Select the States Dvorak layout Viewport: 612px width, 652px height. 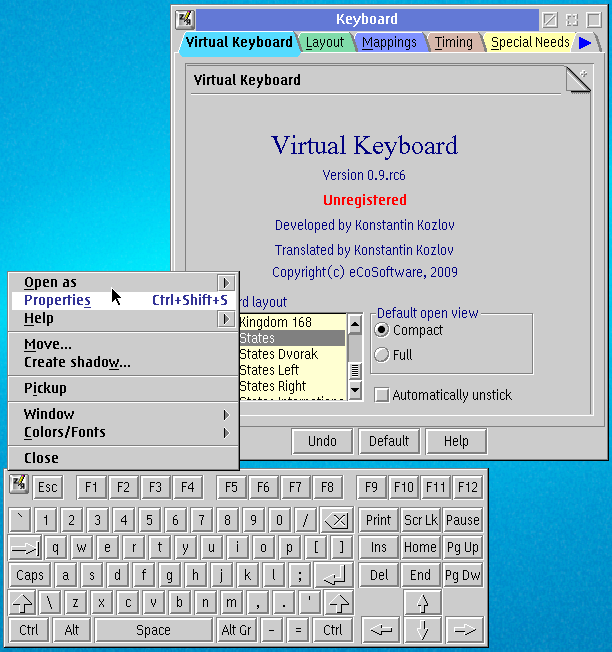click(x=292, y=354)
